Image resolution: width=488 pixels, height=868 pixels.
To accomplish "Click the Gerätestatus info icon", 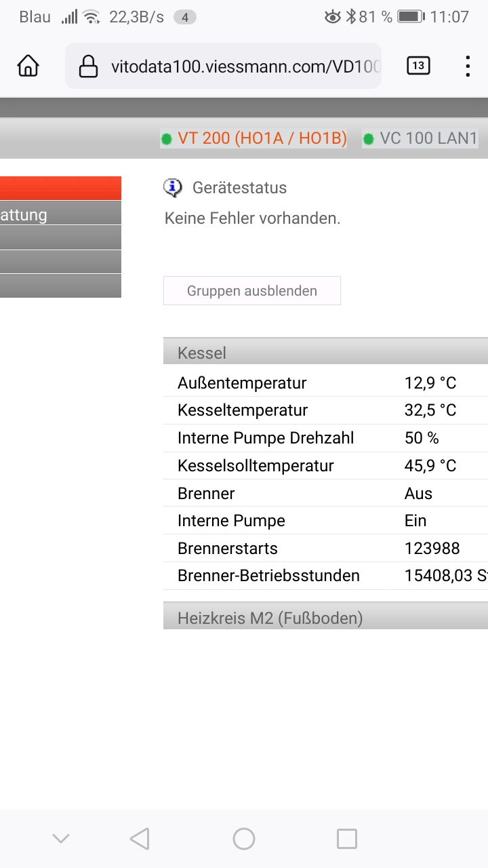I will click(x=173, y=188).
